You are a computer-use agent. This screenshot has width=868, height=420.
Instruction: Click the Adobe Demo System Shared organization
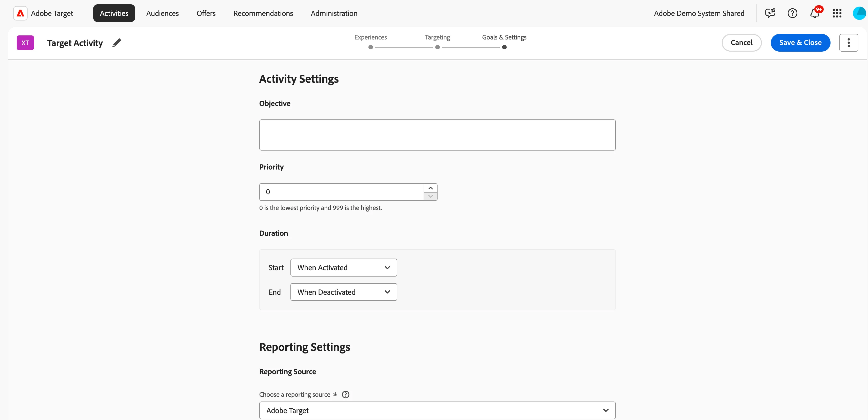click(x=699, y=13)
